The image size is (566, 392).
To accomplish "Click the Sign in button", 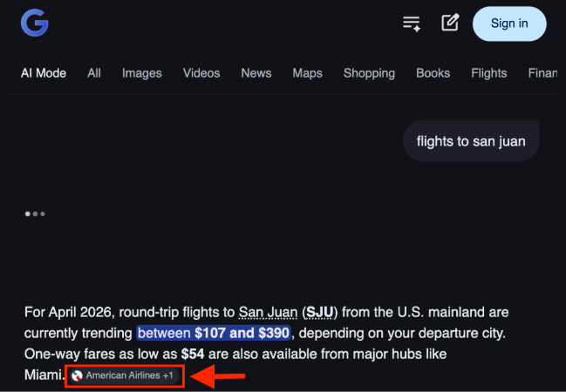I will (509, 24).
